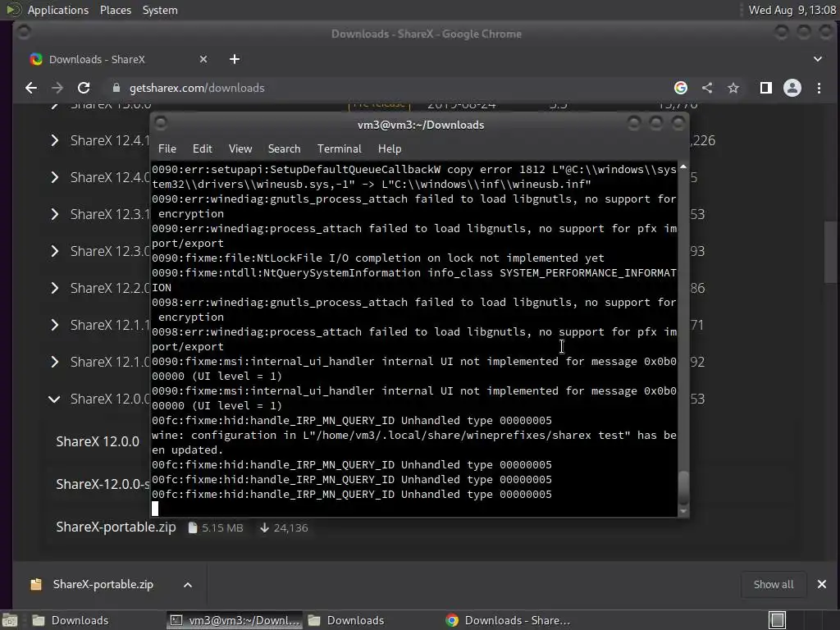840x630 pixels.
Task: Expand the ShareX 12.4.0 release row
Action: pyautogui.click(x=55, y=177)
